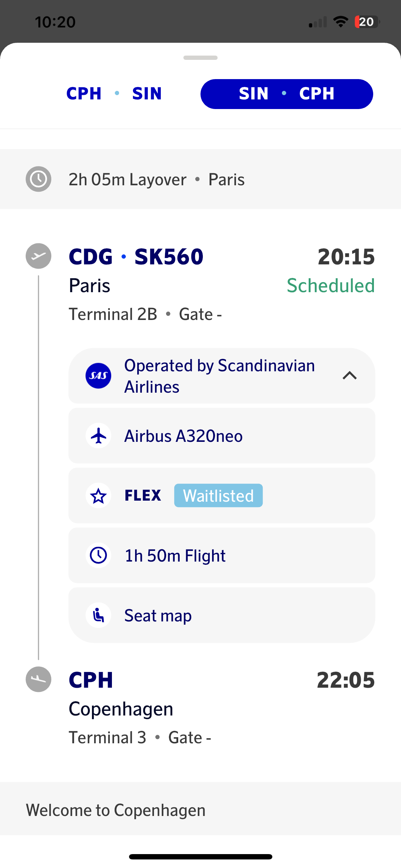Image resolution: width=401 pixels, height=868 pixels.
Task: Select the SIN to CPH tab
Action: click(x=287, y=94)
